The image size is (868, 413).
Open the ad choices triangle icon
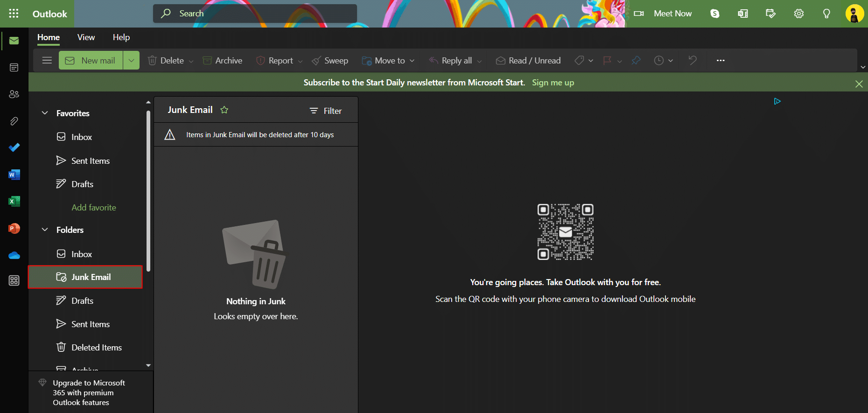777,101
